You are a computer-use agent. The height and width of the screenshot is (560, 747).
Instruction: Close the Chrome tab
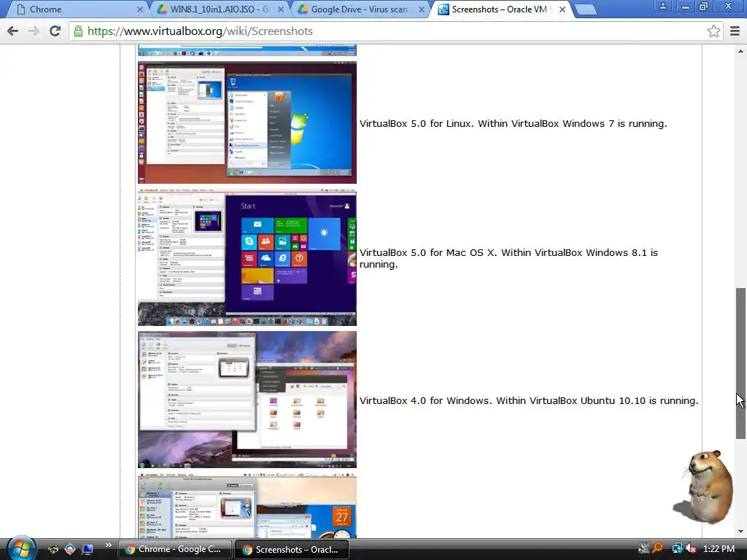click(139, 9)
